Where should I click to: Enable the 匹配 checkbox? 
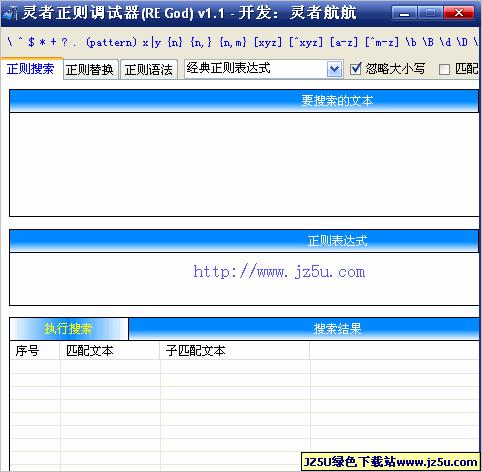click(x=444, y=69)
